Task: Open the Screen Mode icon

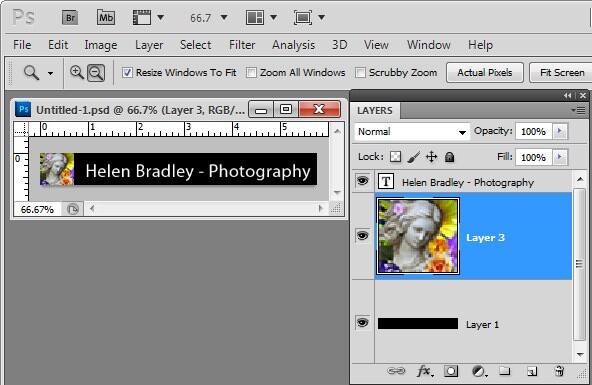Action: point(303,18)
